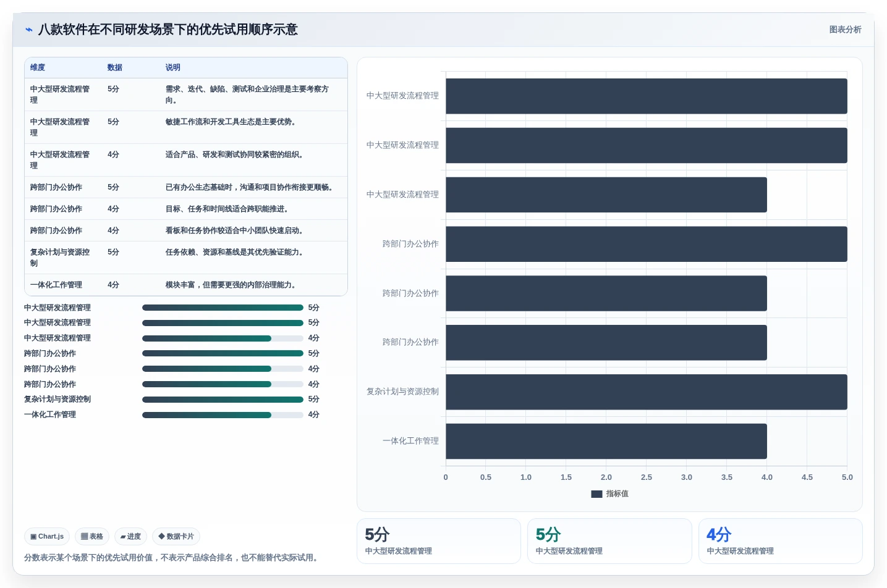Image resolution: width=887 pixels, height=588 pixels.
Task: Select the 表格 tag pill
Action: click(92, 536)
